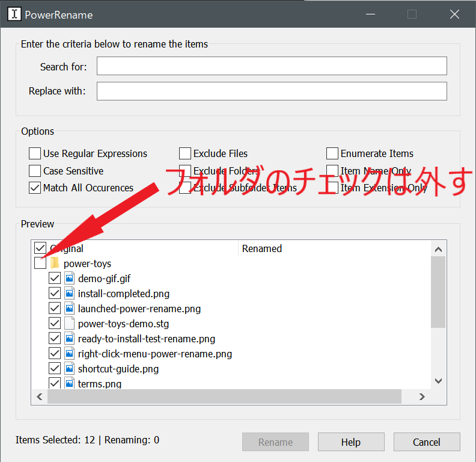476x462 pixels.
Task: Click the terms.png file icon
Action: (x=69, y=383)
